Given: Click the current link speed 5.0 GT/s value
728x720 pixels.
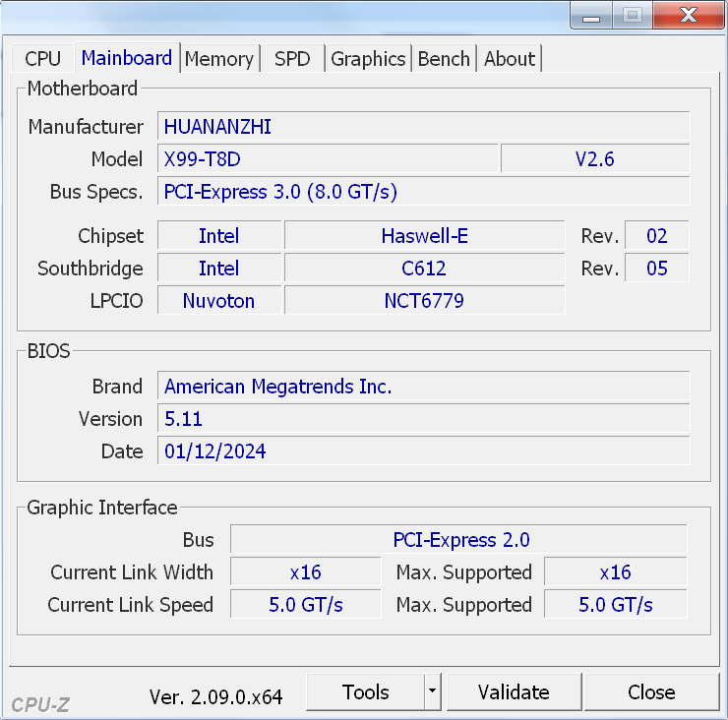Looking at the screenshot, I should (306, 605).
